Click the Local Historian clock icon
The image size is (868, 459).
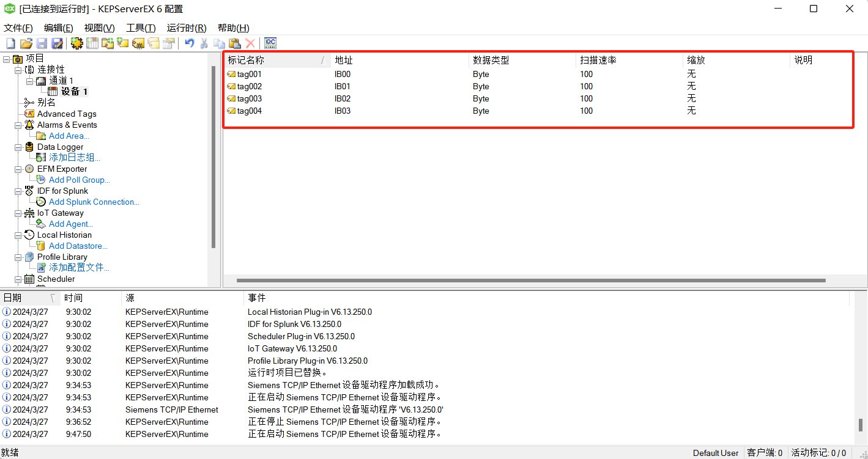coord(29,235)
